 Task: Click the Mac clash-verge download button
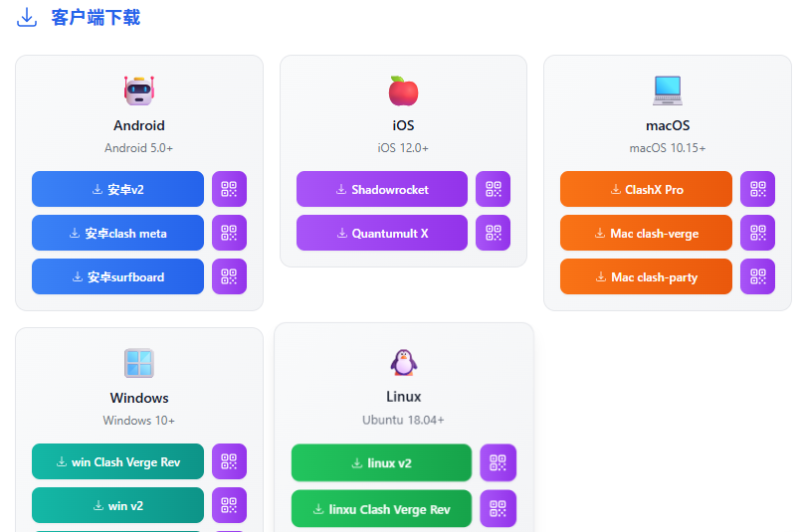(x=646, y=233)
